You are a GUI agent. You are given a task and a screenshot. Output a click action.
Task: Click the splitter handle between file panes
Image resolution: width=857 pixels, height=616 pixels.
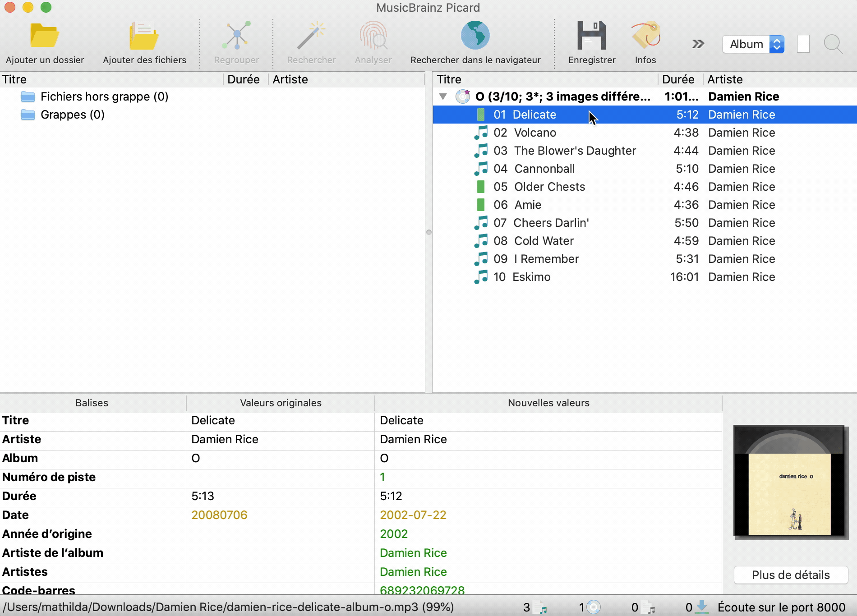click(x=428, y=232)
